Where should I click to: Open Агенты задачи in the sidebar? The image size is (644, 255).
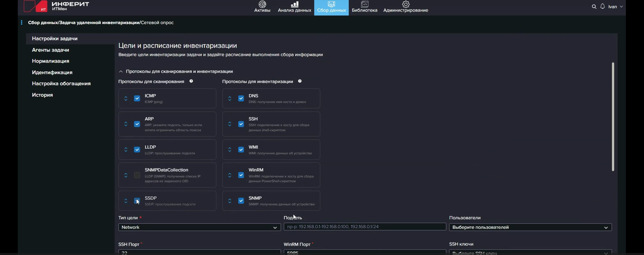pyautogui.click(x=50, y=50)
